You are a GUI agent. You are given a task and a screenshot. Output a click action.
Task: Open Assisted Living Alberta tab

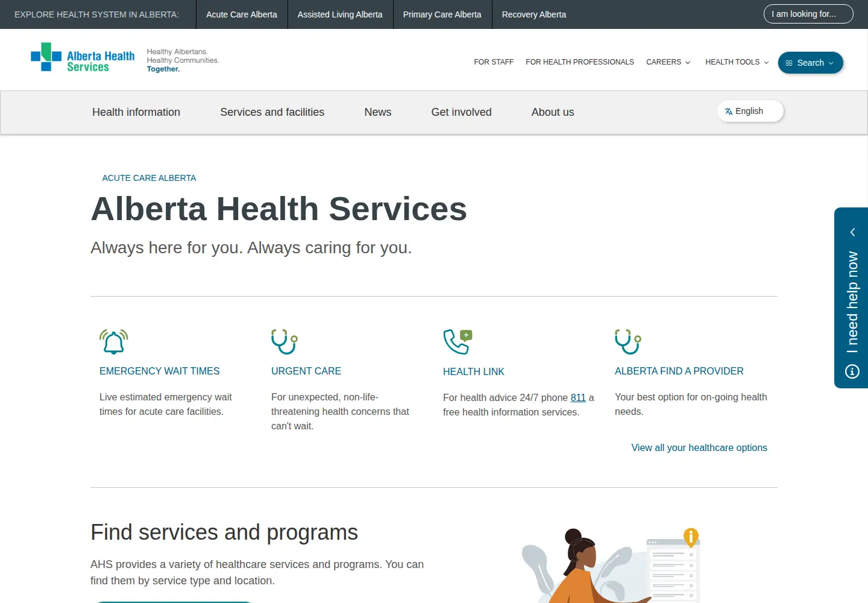tap(340, 14)
